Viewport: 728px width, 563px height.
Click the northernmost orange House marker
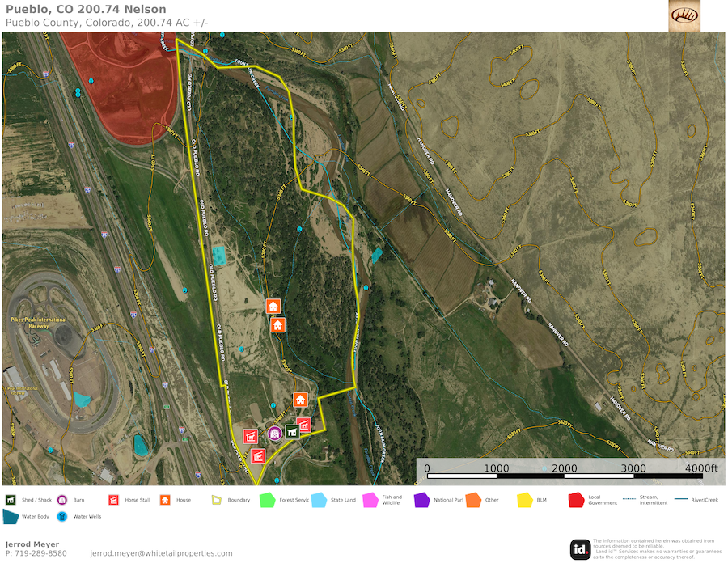pyautogui.click(x=273, y=307)
